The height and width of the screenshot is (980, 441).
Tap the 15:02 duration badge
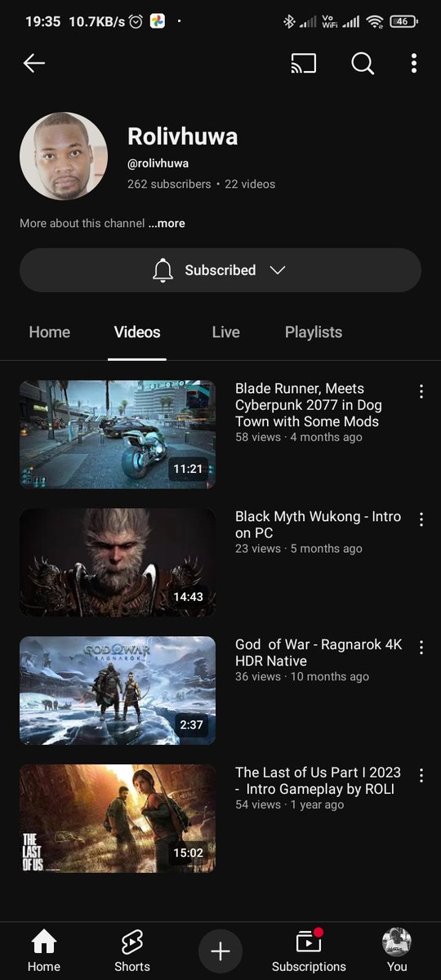tap(189, 853)
